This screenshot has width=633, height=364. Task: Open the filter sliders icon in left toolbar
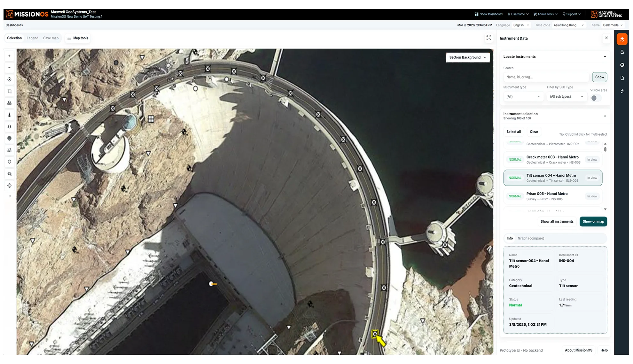coord(9,150)
